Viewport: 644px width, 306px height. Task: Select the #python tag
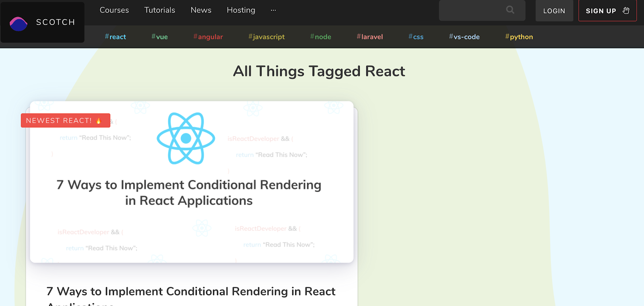pos(519,37)
